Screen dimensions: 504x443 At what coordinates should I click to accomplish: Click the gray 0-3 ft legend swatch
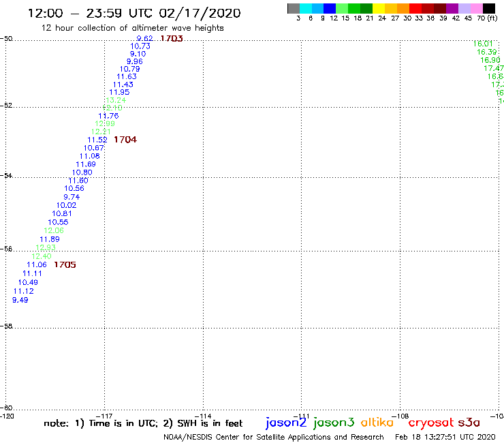[x=294, y=8]
